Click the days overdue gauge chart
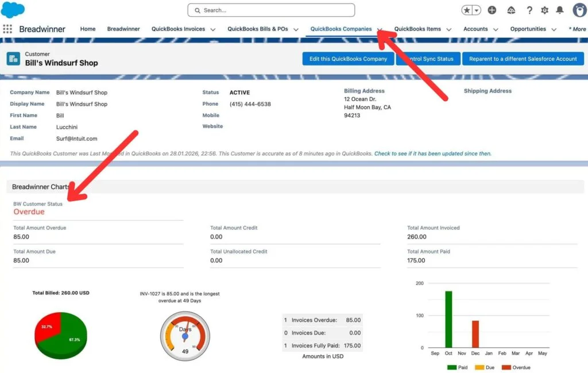The height and width of the screenshot is (373, 588). tap(185, 336)
